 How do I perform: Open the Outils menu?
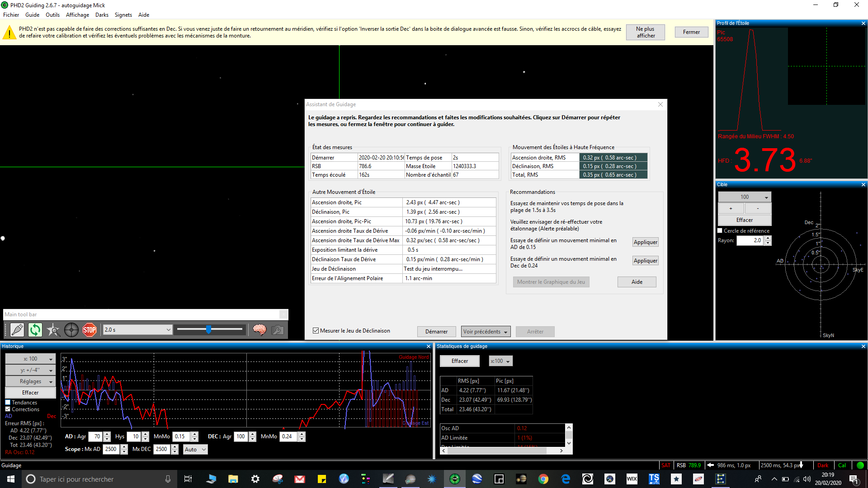pyautogui.click(x=52, y=15)
